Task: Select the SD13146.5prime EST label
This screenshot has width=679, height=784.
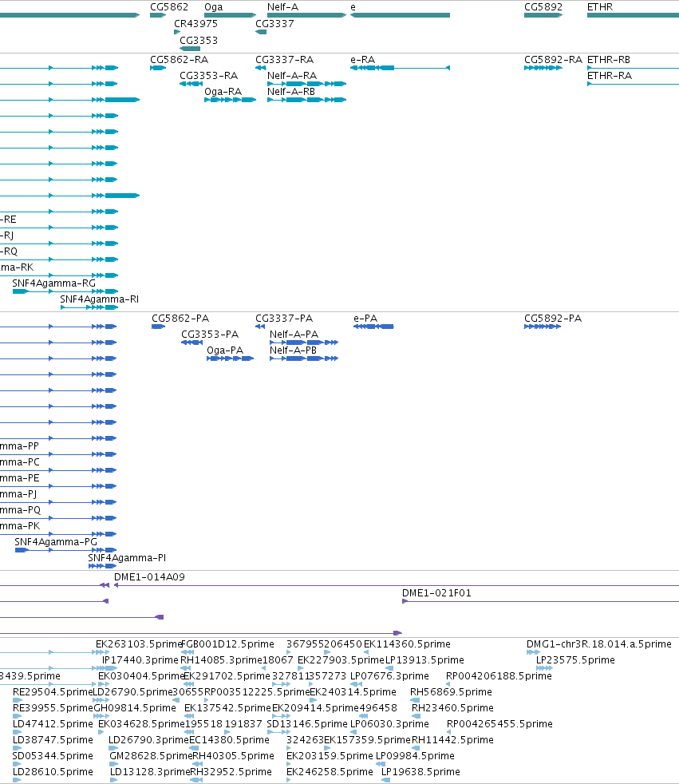Action: click(306, 724)
